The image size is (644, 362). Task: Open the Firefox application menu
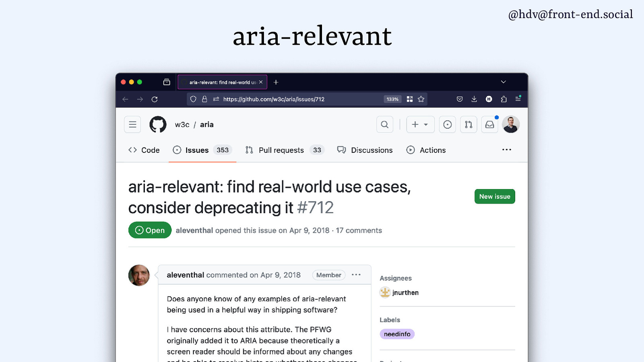(x=518, y=99)
